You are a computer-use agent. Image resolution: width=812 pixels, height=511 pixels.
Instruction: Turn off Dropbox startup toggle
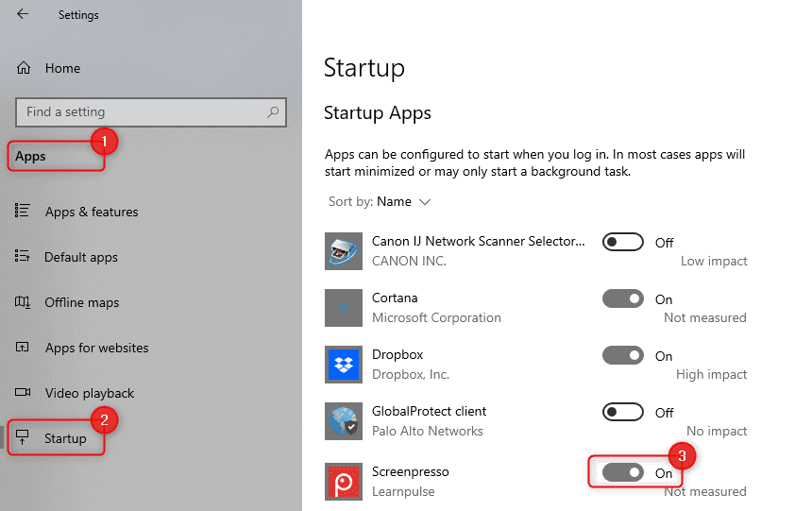pyautogui.click(x=622, y=356)
